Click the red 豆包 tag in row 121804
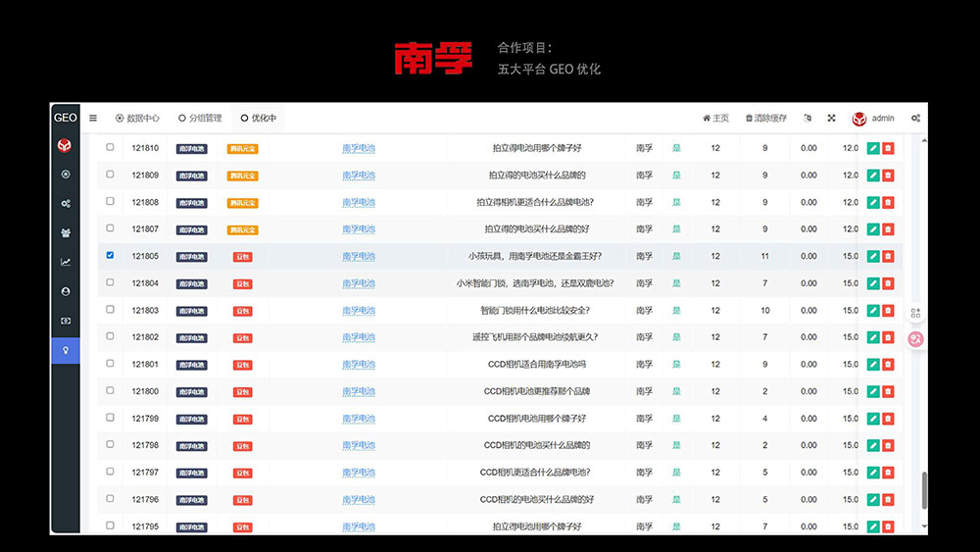This screenshot has height=552, width=980. (x=242, y=283)
